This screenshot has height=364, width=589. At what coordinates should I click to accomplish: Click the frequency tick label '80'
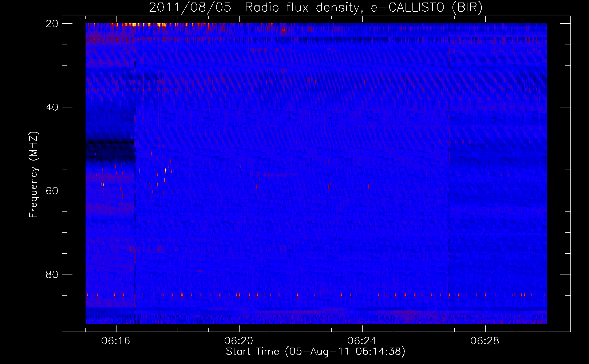click(52, 274)
